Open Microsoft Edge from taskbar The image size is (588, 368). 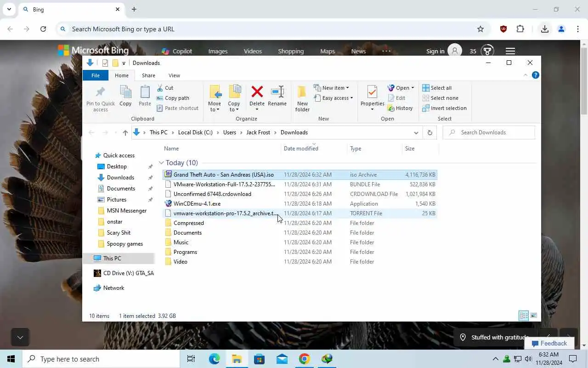pos(215,359)
